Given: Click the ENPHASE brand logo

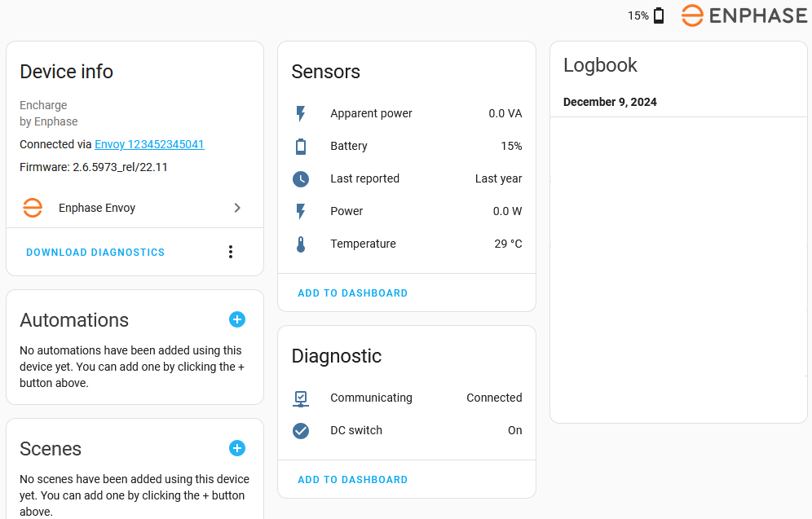Looking at the screenshot, I should pos(744,15).
